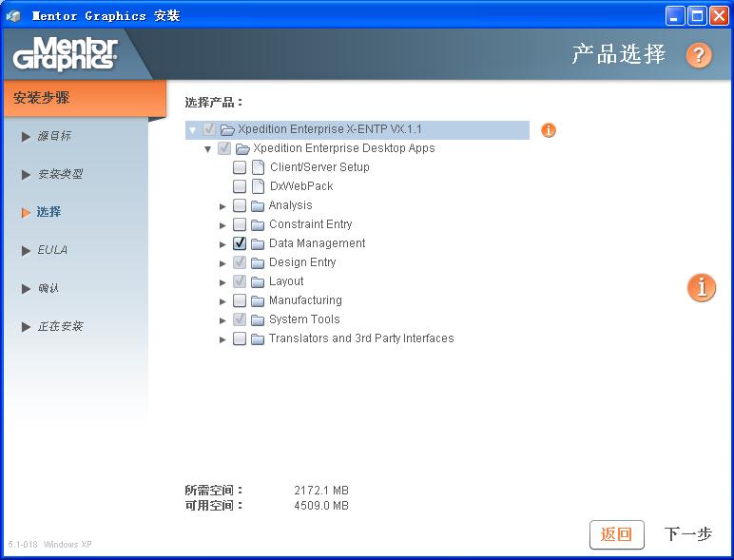Close the Mentor Graphics installer window
Viewport: 734px width, 560px height.
pos(719,16)
